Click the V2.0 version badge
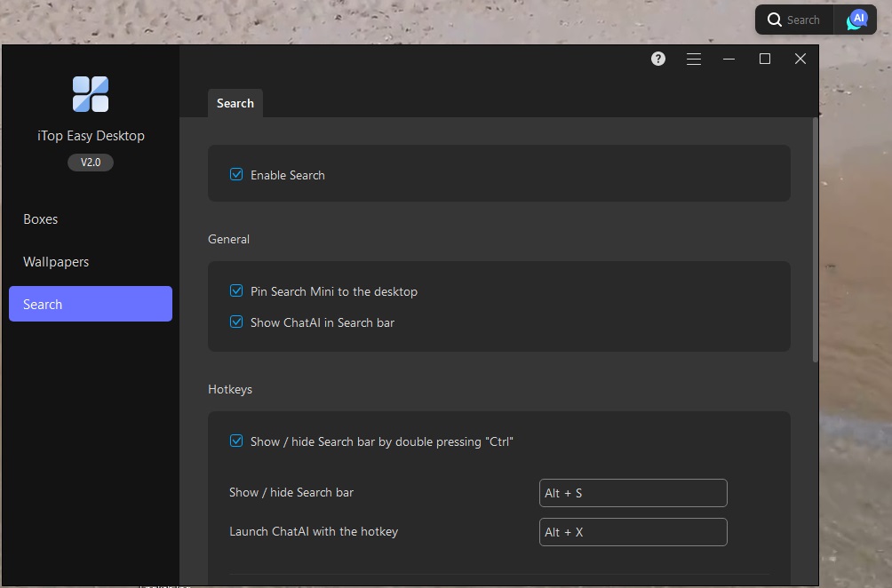Viewport: 892px width, 588px height. point(91,163)
